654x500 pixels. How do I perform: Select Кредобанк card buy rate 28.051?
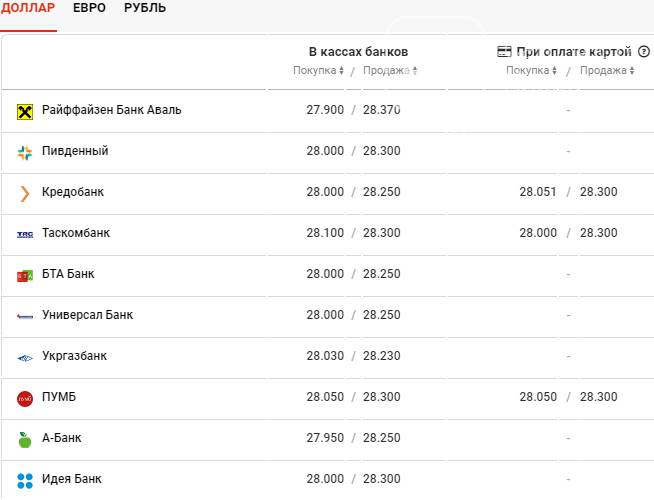click(538, 192)
